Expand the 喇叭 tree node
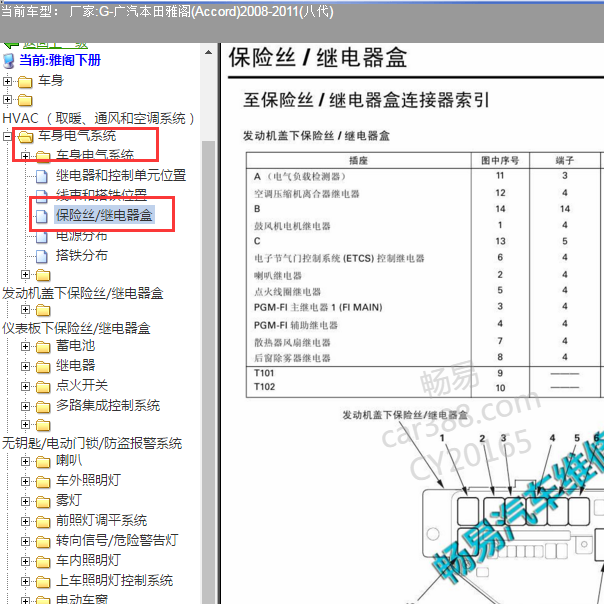This screenshot has width=604, height=604. [x=25, y=461]
